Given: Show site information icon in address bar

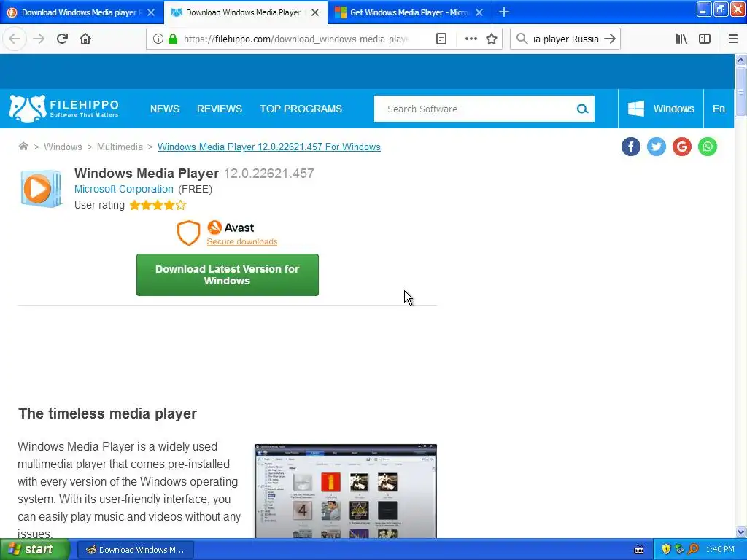Looking at the screenshot, I should click(x=158, y=39).
